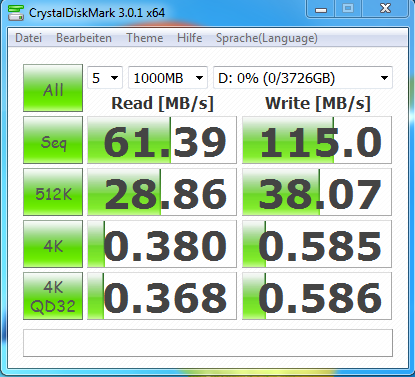
Task: Start the 512K benchmark
Action: point(53,192)
